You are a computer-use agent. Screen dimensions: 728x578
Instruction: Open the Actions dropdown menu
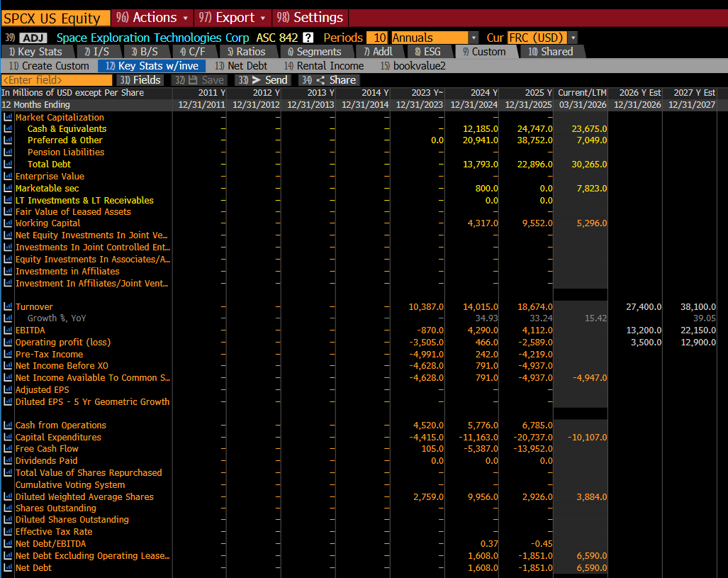coord(152,18)
